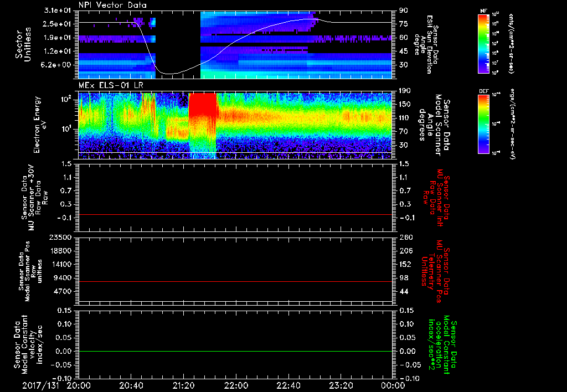567x392 pixels.
Task: Click the 14100 scanner position tick
Action: [x=62, y=264]
